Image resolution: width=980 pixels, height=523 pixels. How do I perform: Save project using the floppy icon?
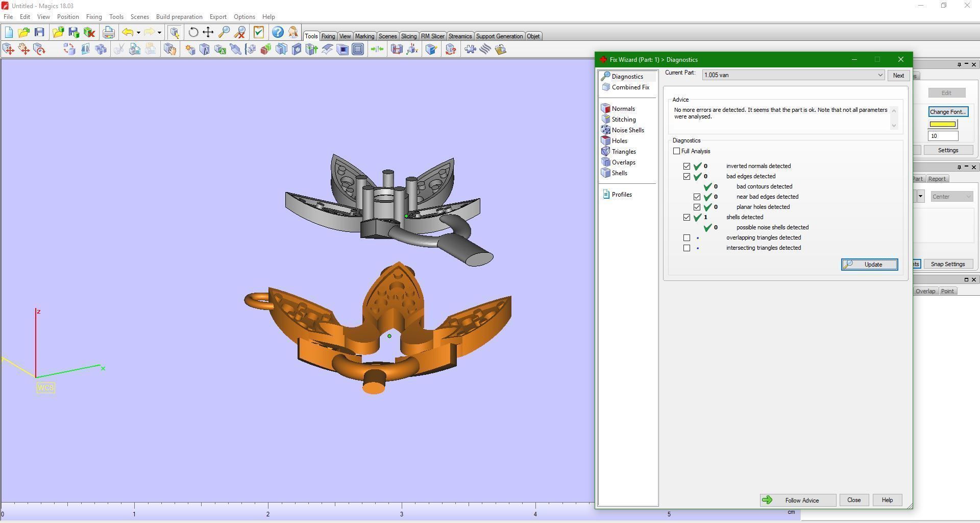point(39,33)
